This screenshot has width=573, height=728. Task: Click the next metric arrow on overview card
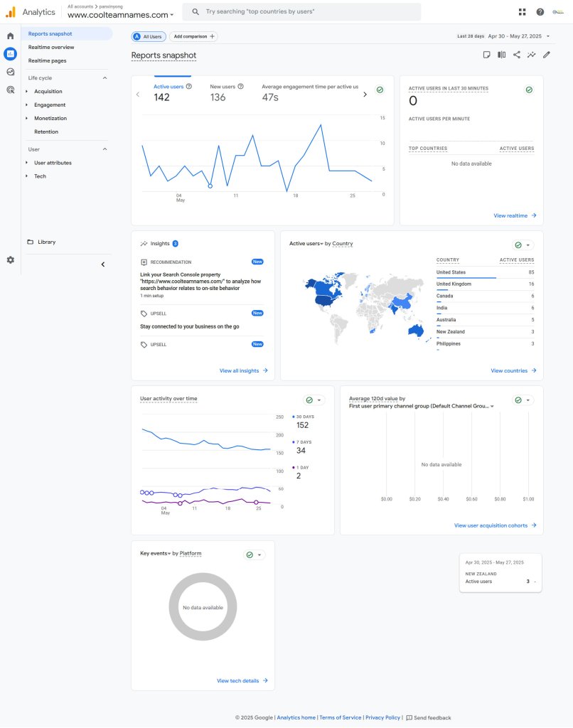point(365,95)
